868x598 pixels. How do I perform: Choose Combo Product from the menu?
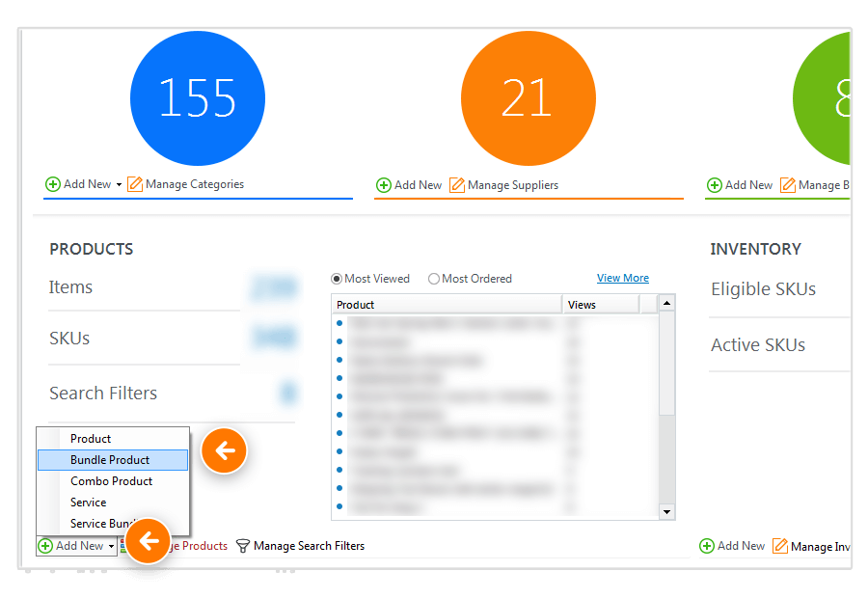point(113,481)
